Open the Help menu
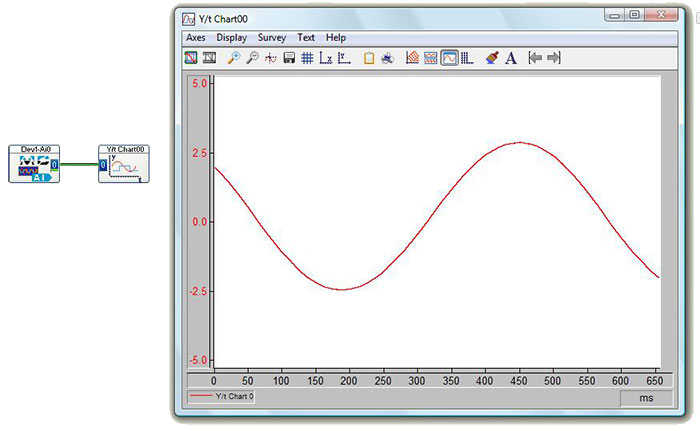 [x=336, y=38]
